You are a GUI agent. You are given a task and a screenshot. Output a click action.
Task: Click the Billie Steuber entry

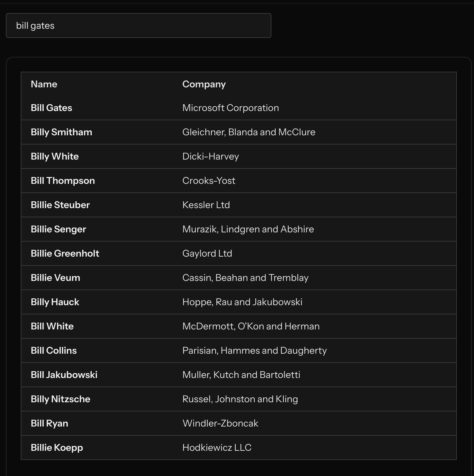point(60,205)
